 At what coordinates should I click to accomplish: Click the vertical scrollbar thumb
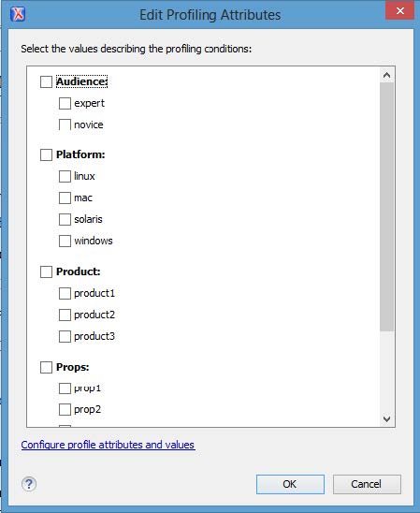pyautogui.click(x=386, y=207)
